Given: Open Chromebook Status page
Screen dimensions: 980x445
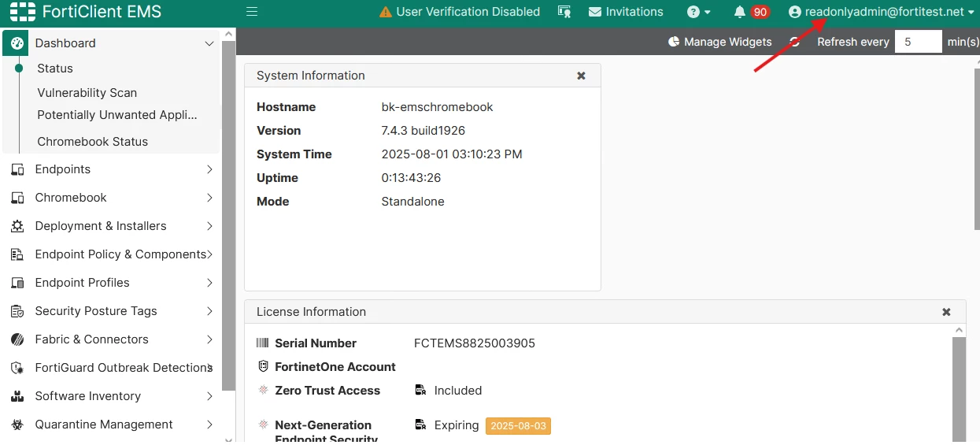Looking at the screenshot, I should coord(93,141).
